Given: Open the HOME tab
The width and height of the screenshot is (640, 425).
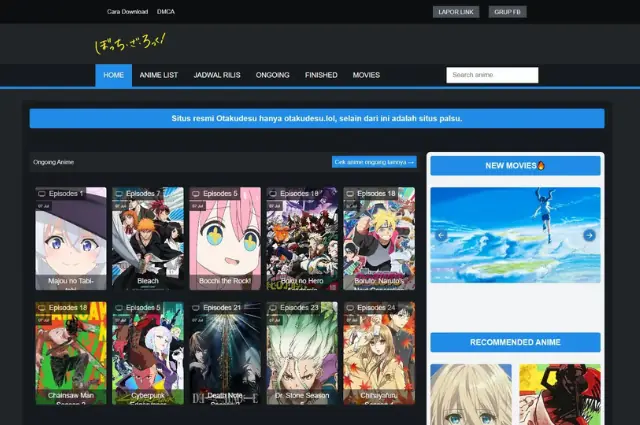Looking at the screenshot, I should (x=113, y=75).
